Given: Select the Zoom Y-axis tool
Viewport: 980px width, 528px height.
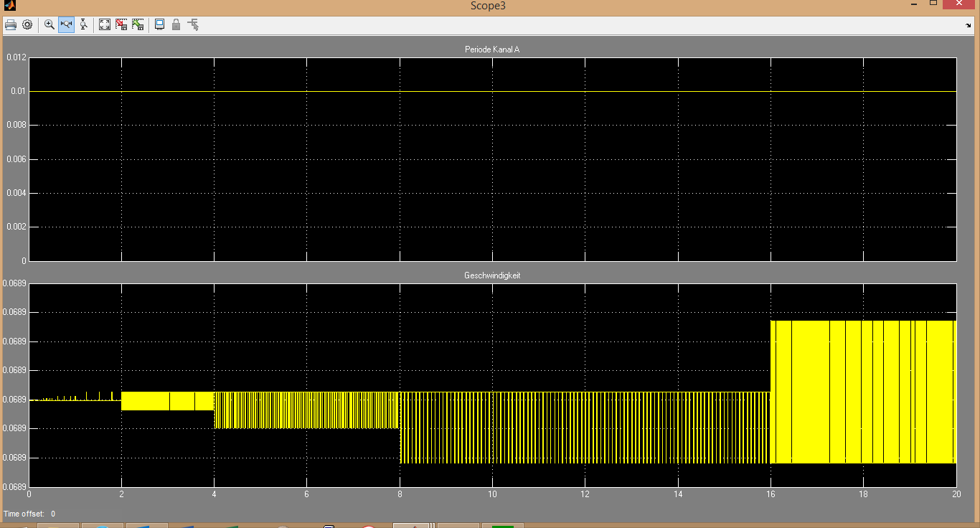Looking at the screenshot, I should point(83,24).
